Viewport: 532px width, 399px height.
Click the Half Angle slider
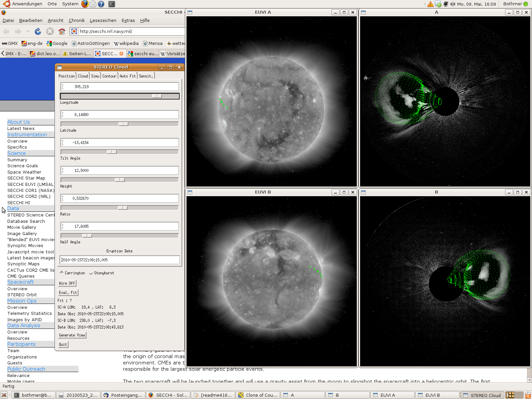tap(120, 236)
